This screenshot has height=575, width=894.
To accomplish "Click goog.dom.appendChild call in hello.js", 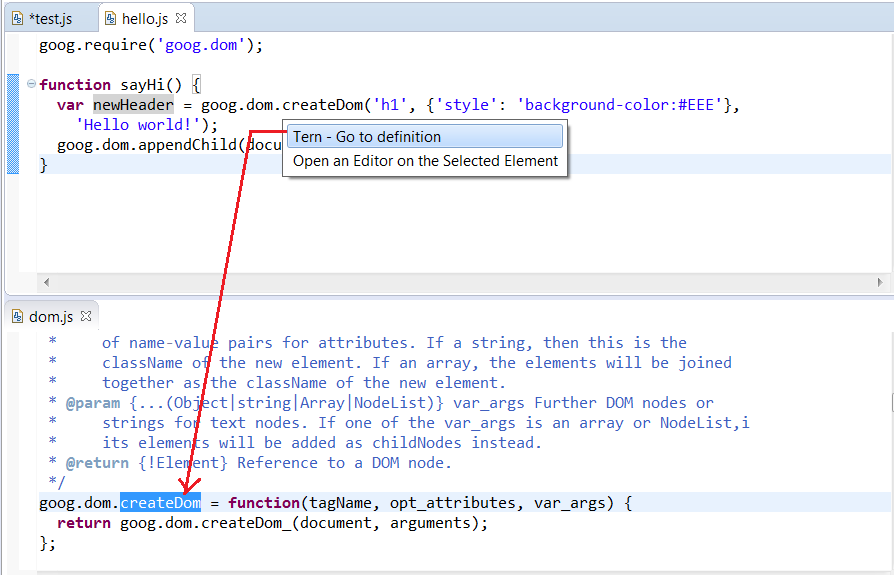I will [147, 145].
